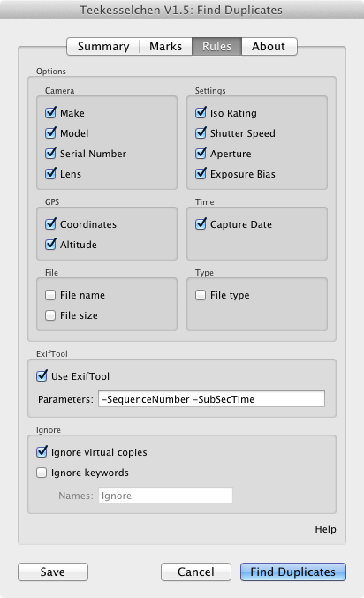The height and width of the screenshot is (598, 364).
Task: Uncheck Shutter Speed
Action: tap(201, 133)
